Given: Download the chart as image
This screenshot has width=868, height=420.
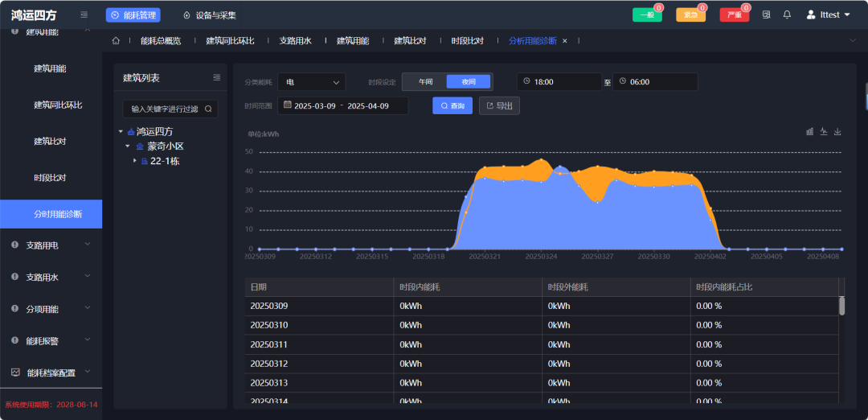Looking at the screenshot, I should point(837,132).
